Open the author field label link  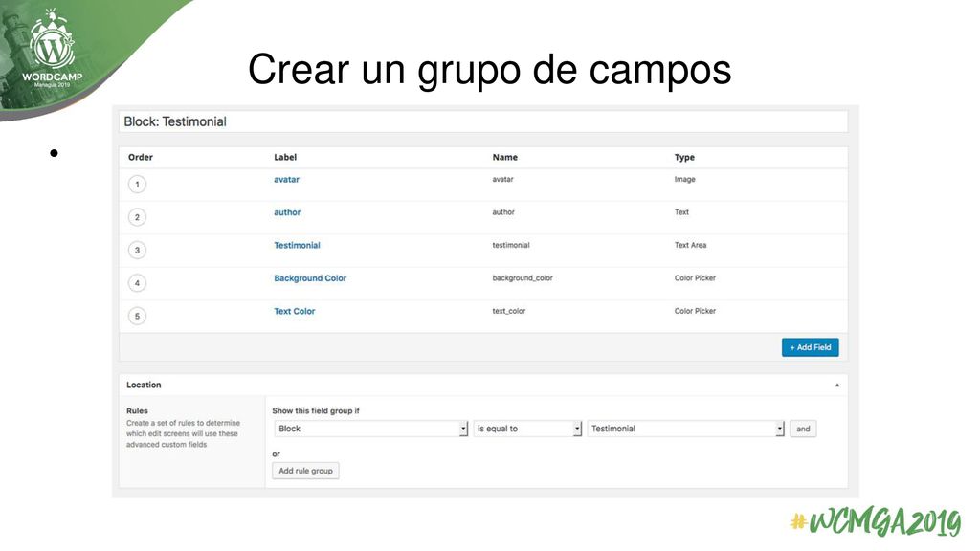pos(287,212)
